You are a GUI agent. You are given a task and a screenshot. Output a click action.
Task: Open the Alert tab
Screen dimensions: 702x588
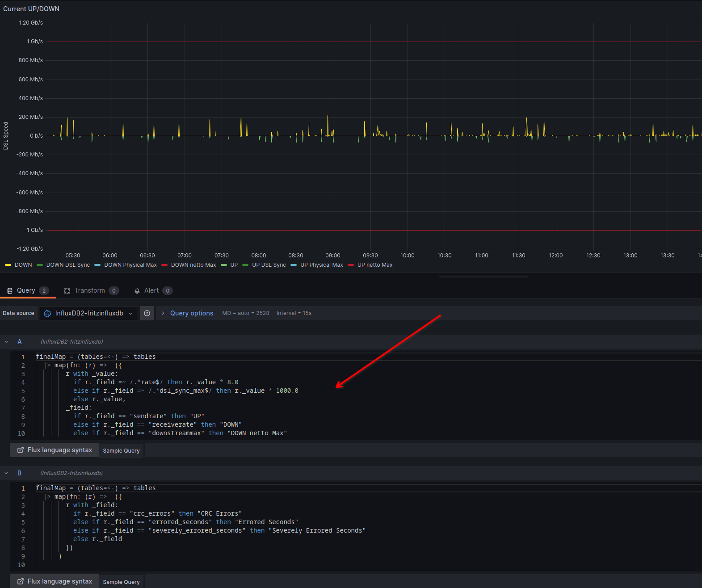[153, 290]
